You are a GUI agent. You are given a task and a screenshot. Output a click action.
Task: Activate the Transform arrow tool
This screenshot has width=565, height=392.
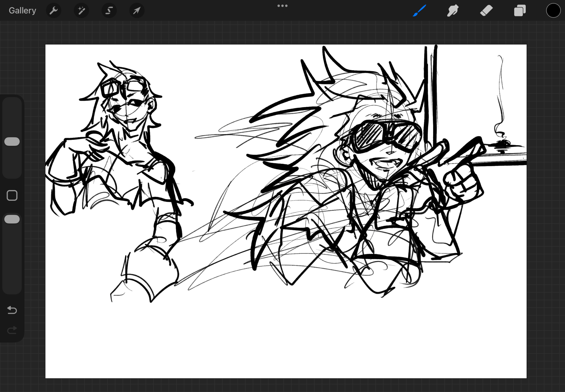click(137, 11)
